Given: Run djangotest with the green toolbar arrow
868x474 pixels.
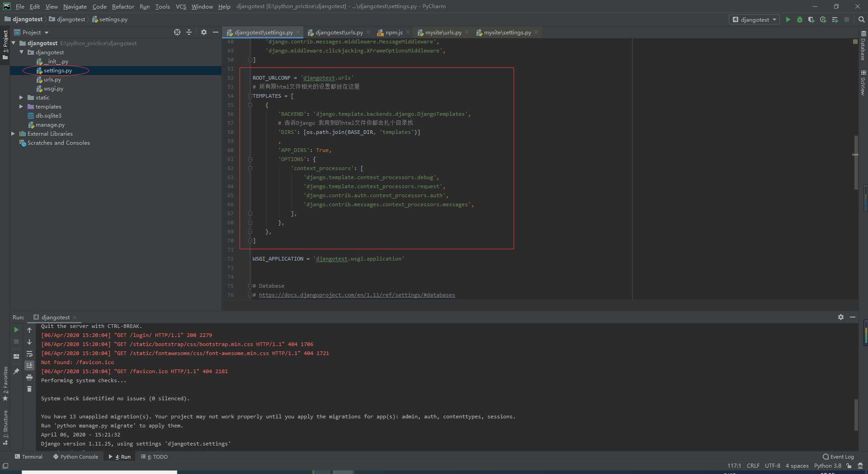Looking at the screenshot, I should coord(788,19).
